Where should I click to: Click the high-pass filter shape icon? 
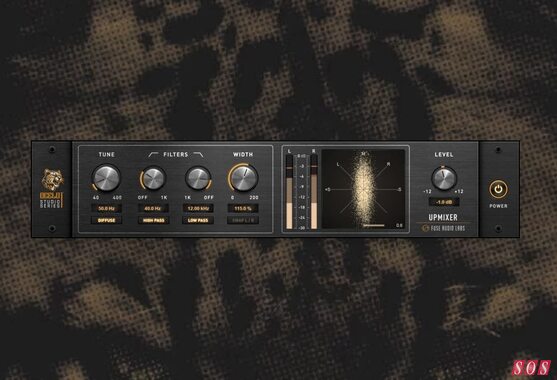coord(154,154)
